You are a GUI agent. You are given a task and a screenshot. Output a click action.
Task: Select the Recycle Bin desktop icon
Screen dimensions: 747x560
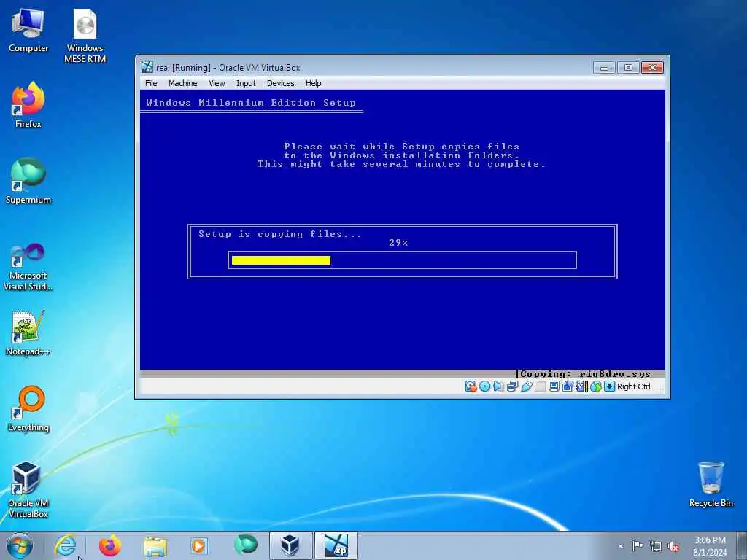click(711, 484)
